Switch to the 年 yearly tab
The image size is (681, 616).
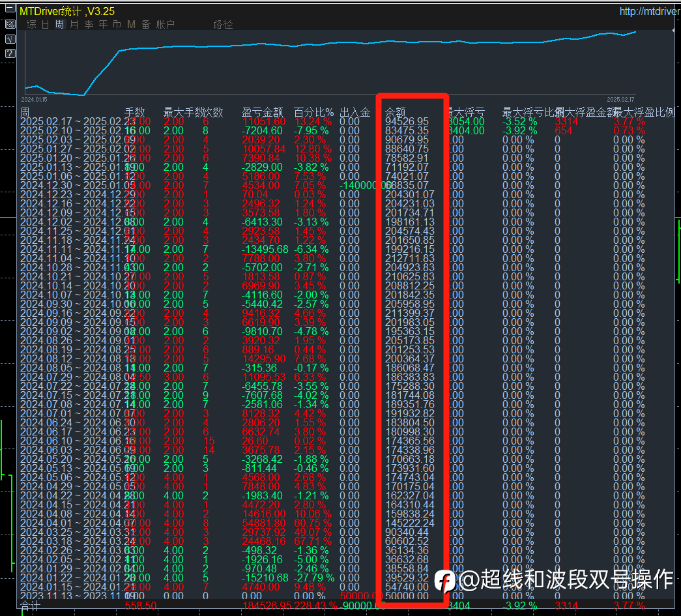(x=103, y=24)
